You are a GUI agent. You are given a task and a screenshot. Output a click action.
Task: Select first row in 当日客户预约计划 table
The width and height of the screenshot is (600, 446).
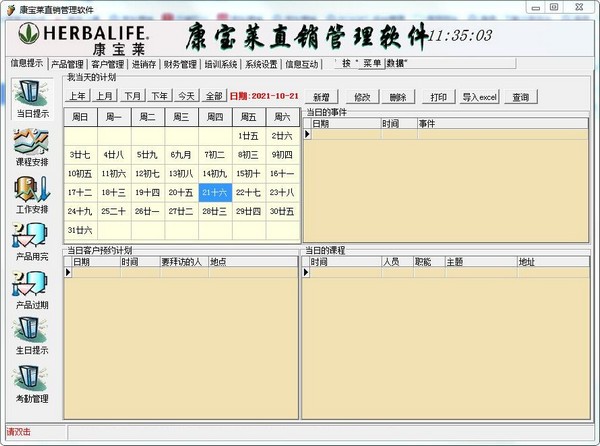(181, 272)
